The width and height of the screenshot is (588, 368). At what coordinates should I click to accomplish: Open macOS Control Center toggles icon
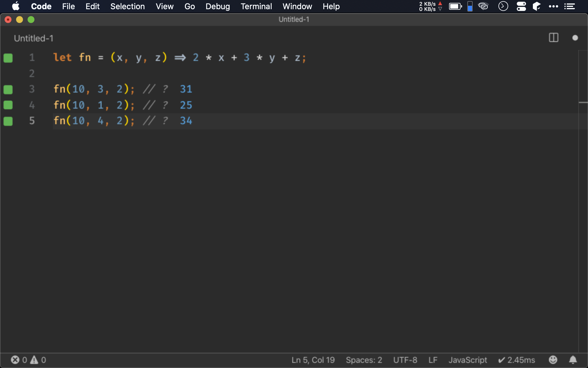click(521, 6)
